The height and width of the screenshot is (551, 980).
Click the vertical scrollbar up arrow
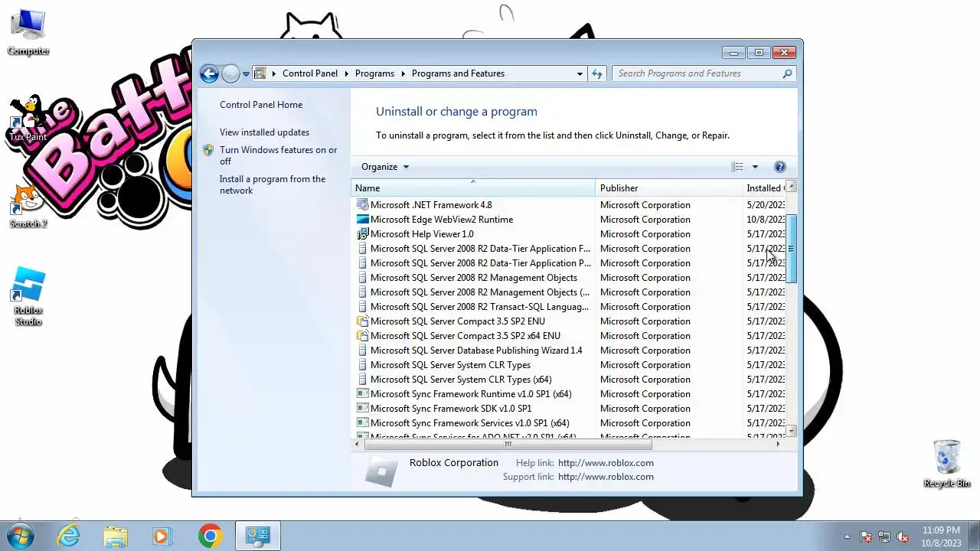point(792,187)
